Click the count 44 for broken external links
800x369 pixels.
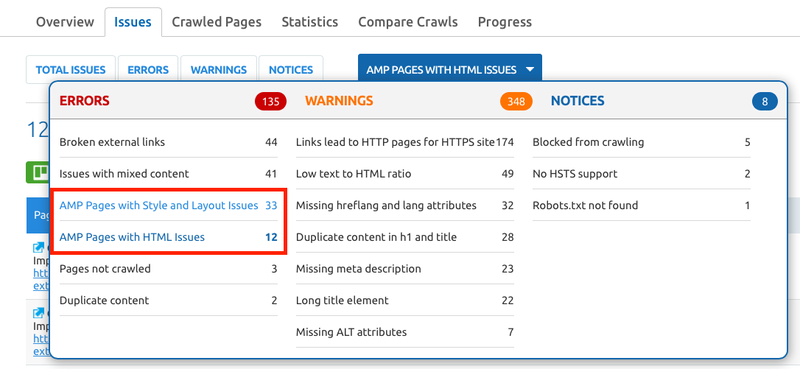click(271, 142)
